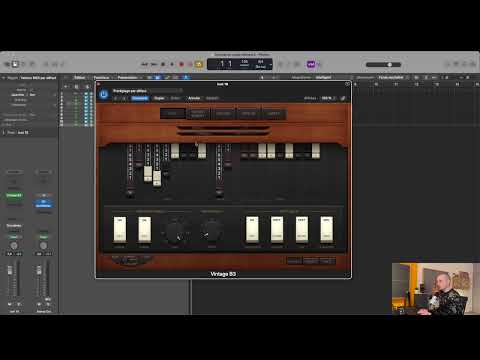480x360 pixels.
Task: Move the volume fader on the instrument channel strip
Action: click(10, 270)
